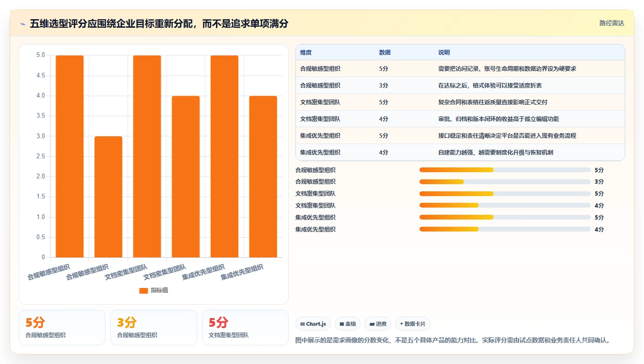The width and height of the screenshot is (644, 364).
Task: Click the chart bar at 4.0 for 文档密集型团队
Action: pyautogui.click(x=186, y=176)
